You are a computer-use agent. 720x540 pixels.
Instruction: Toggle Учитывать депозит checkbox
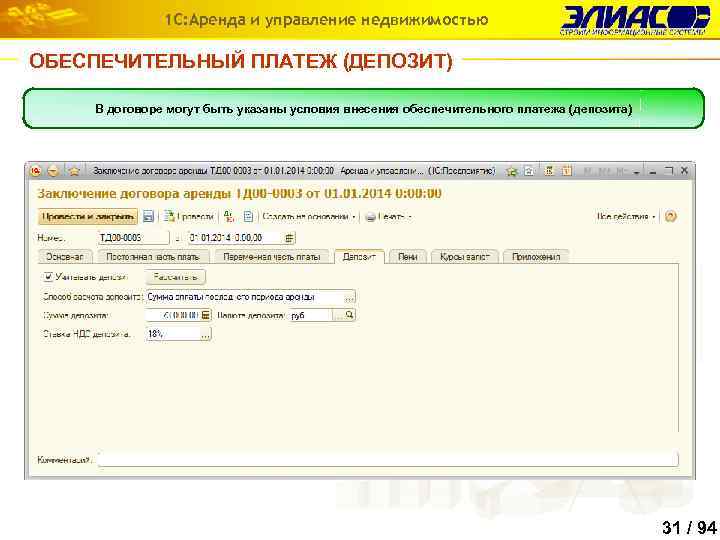coord(48,276)
